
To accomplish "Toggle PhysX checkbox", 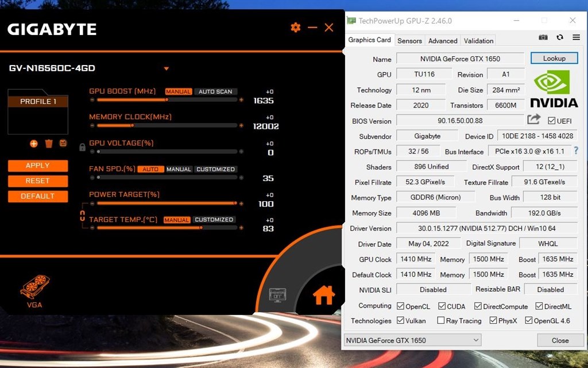I will (493, 320).
